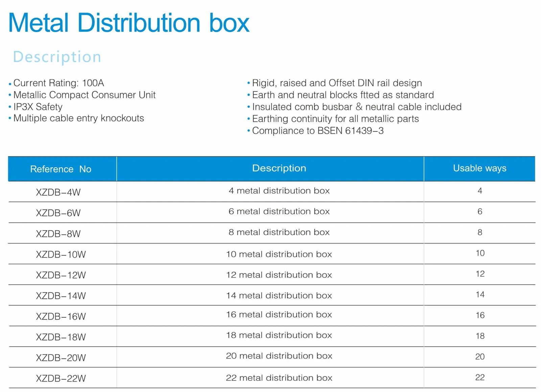Click usable ways value in XZDB-18W row
Image resolution: width=541 pixels, height=392 pixels.
[x=480, y=336]
